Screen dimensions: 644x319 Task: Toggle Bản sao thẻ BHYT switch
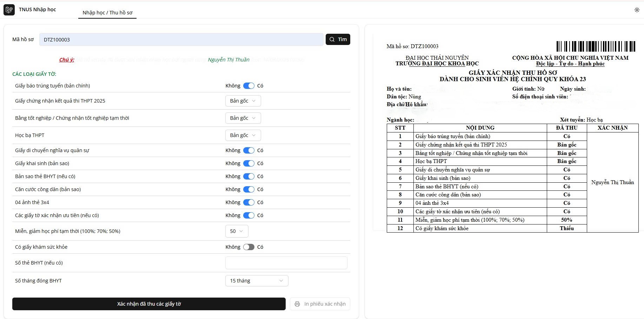tap(248, 176)
